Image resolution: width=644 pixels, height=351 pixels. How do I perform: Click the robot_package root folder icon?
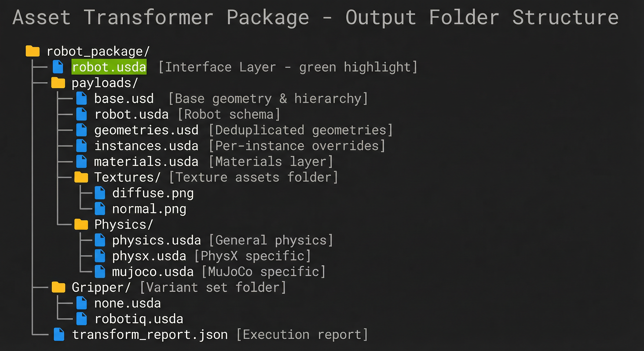coord(32,51)
